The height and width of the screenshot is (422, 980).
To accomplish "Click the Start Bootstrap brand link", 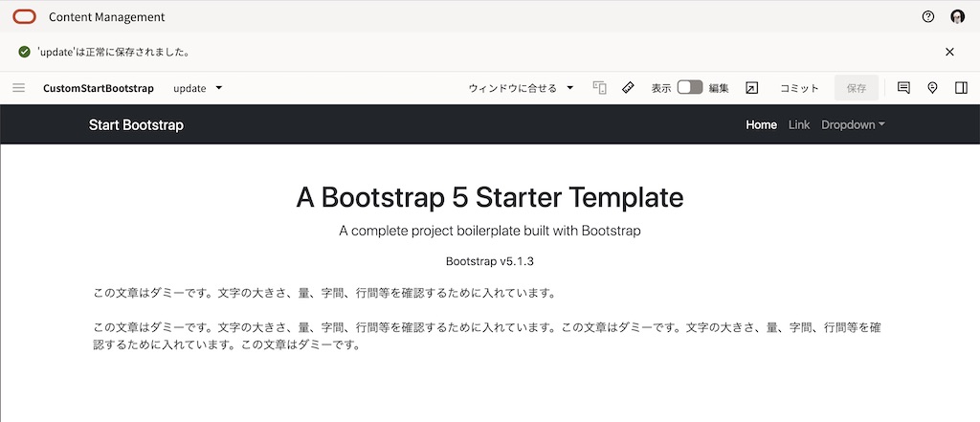I will (136, 124).
